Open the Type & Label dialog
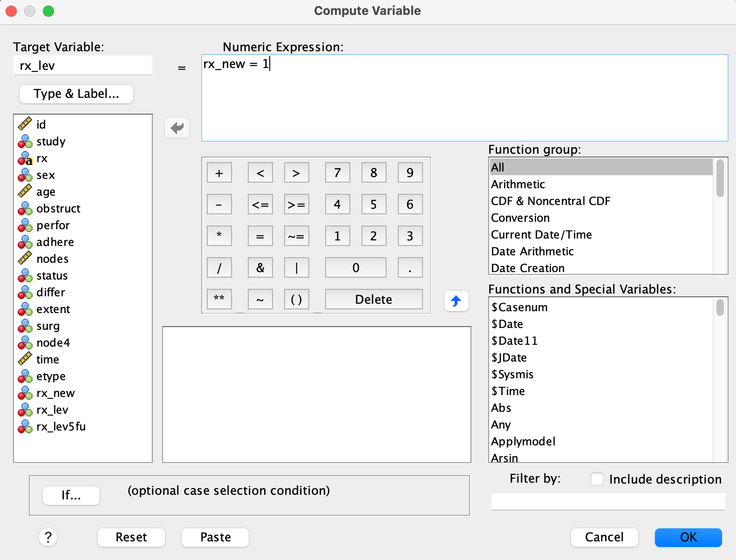736x560 pixels. coord(76,94)
